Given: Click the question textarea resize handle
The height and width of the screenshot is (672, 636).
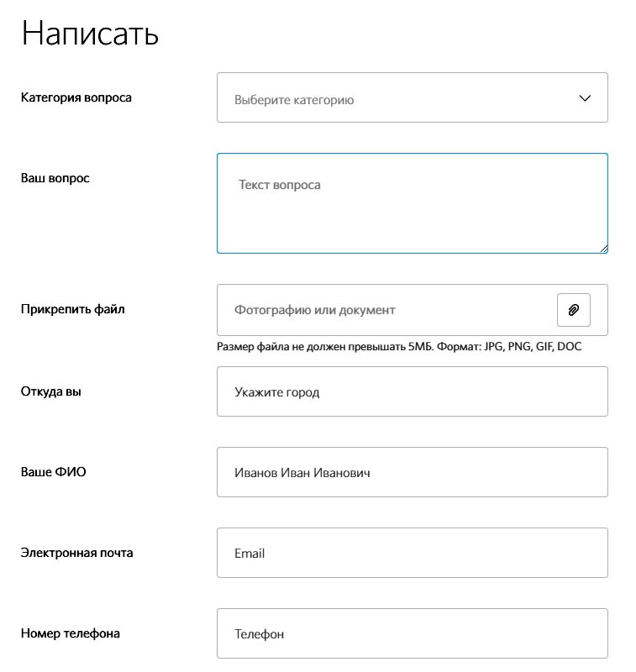Looking at the screenshot, I should pos(604,249).
